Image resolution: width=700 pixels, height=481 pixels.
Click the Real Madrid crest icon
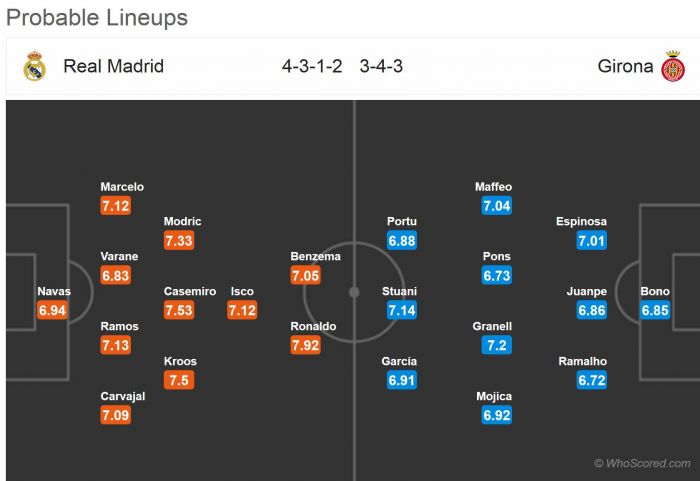[34, 66]
